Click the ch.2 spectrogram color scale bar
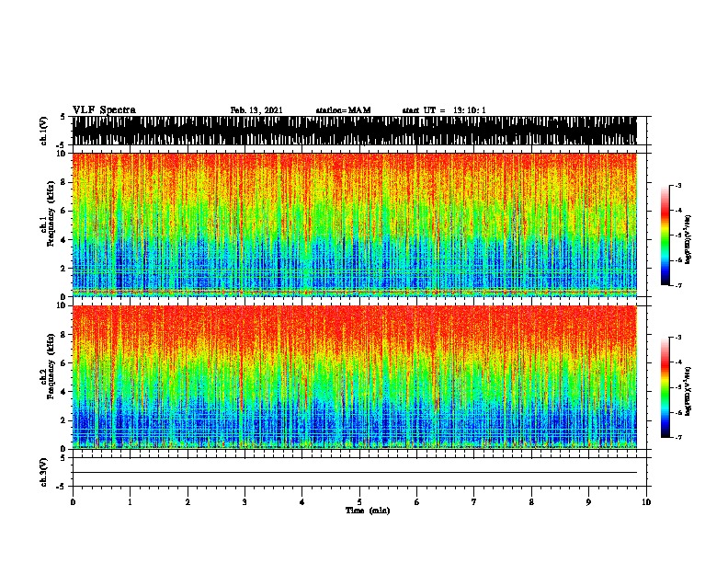 click(x=665, y=387)
